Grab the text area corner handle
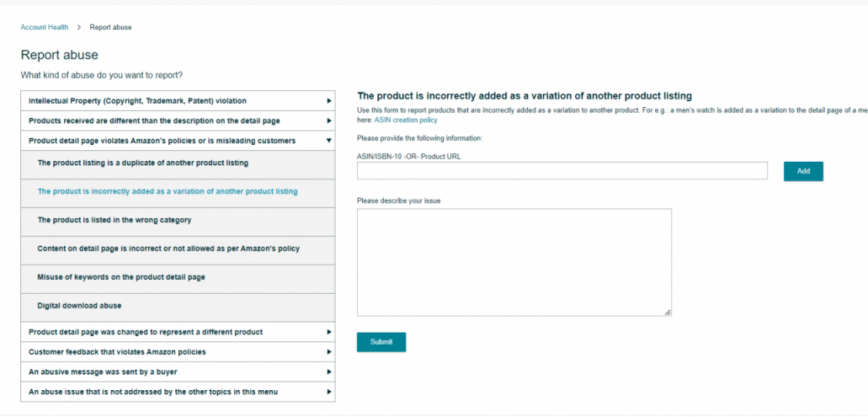 pyautogui.click(x=668, y=313)
